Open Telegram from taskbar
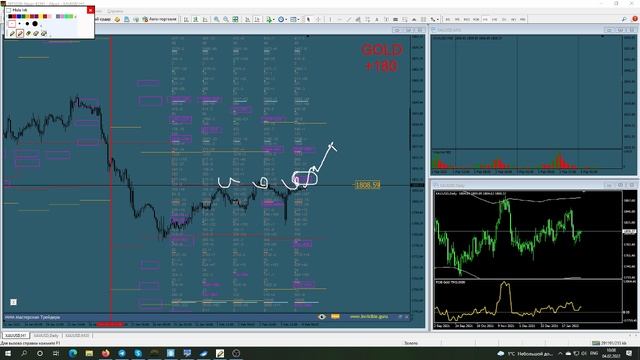This screenshot has width=640, height=360. [x=122, y=353]
